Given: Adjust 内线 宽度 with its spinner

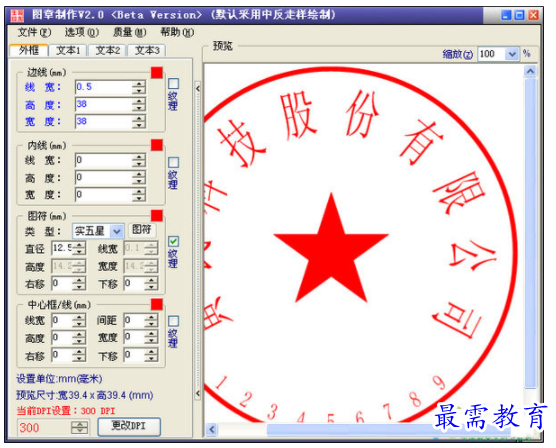Looking at the screenshot, I should click(x=139, y=195).
